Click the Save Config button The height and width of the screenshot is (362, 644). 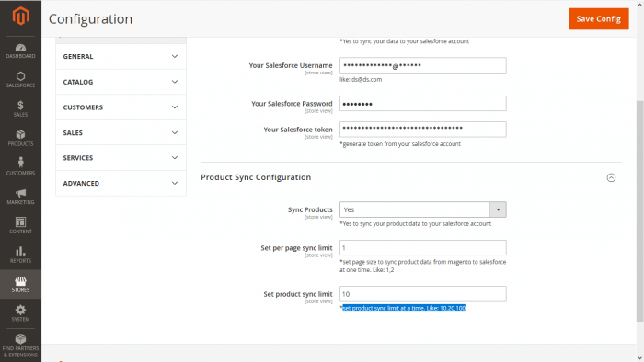click(x=598, y=19)
